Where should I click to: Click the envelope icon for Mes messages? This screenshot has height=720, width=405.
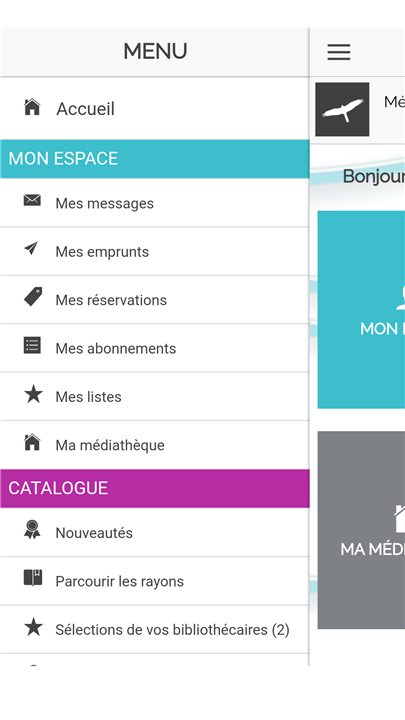click(x=32, y=200)
